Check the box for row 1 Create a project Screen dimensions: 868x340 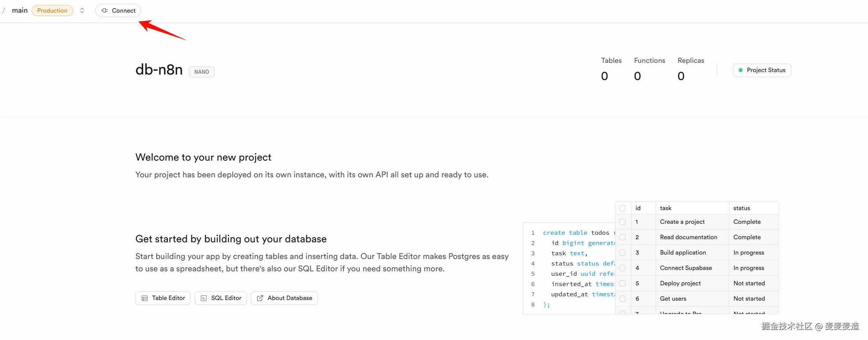click(x=622, y=222)
